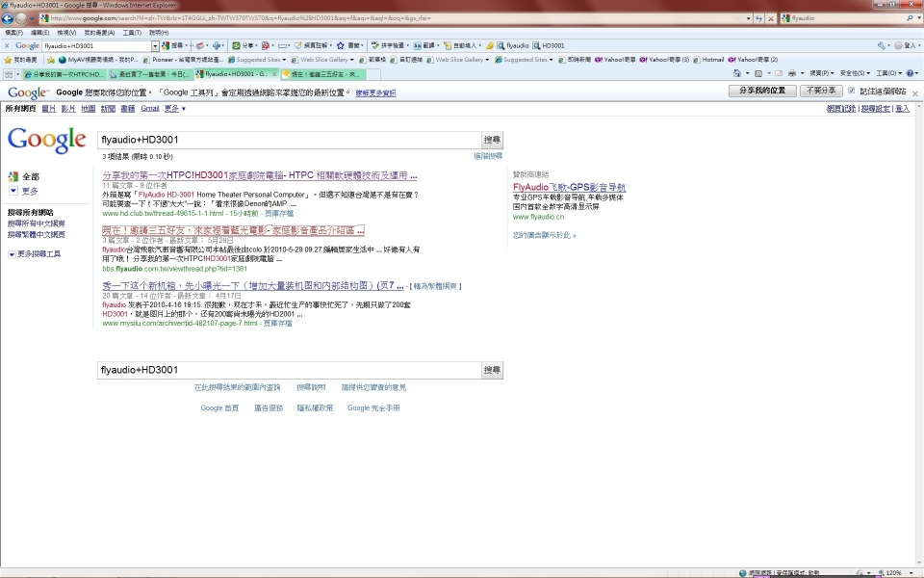Click the Home icon in the command bar

coord(737,73)
